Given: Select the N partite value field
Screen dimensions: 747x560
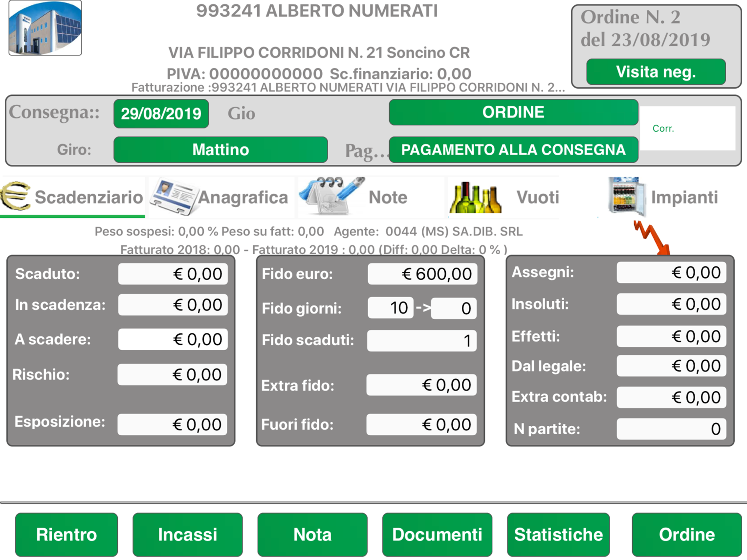Looking at the screenshot, I should tap(671, 429).
